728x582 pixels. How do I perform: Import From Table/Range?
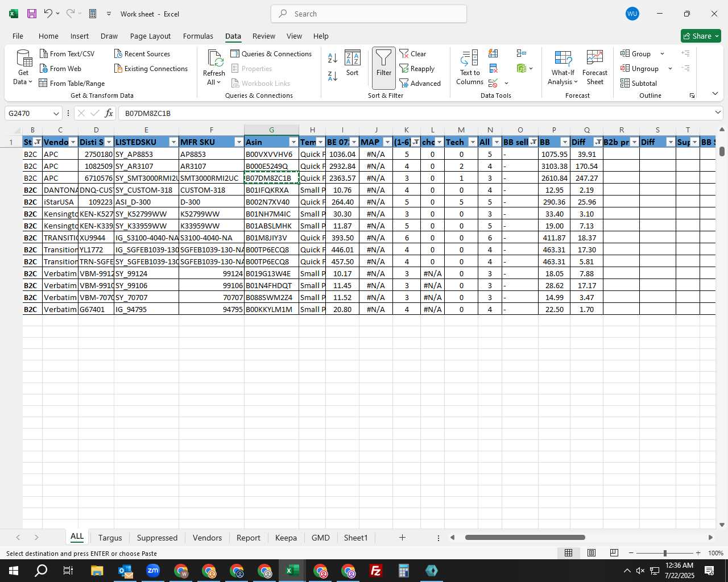tap(72, 83)
